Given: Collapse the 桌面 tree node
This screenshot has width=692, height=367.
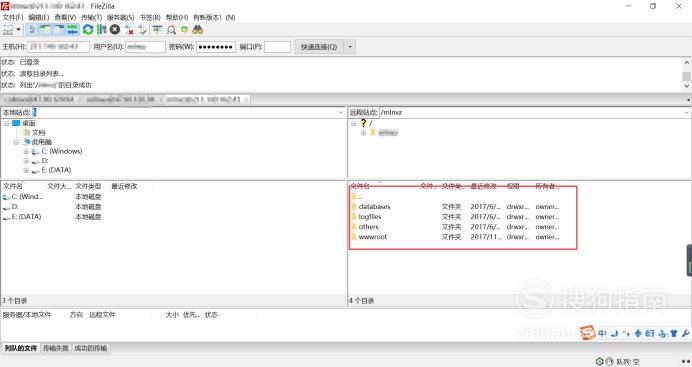Looking at the screenshot, I should click(7, 124).
